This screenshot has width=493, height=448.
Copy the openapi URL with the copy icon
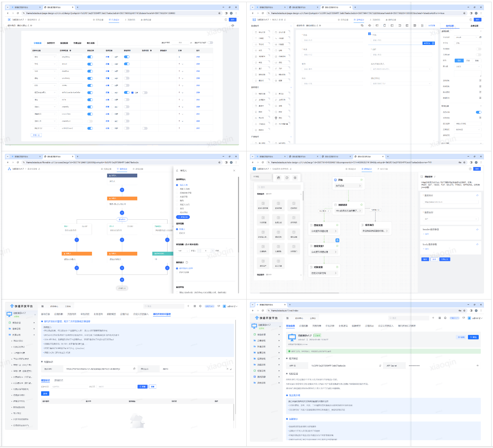134,369
